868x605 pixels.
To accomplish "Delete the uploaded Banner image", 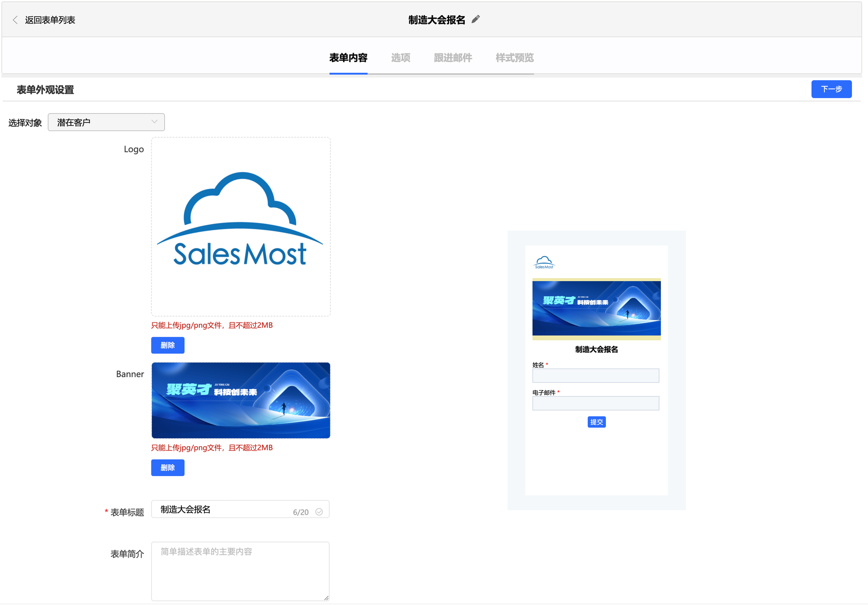I will pos(168,467).
